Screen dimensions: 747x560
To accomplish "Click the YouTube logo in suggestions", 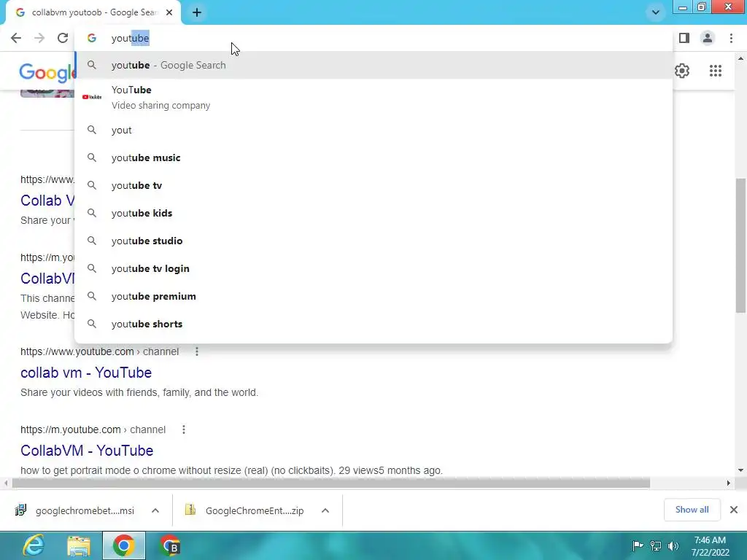I will [x=92, y=97].
